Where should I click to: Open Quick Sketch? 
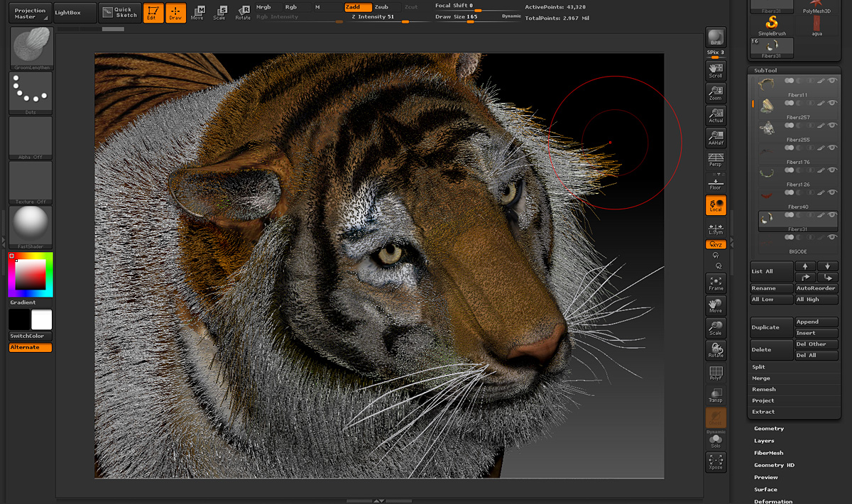119,13
